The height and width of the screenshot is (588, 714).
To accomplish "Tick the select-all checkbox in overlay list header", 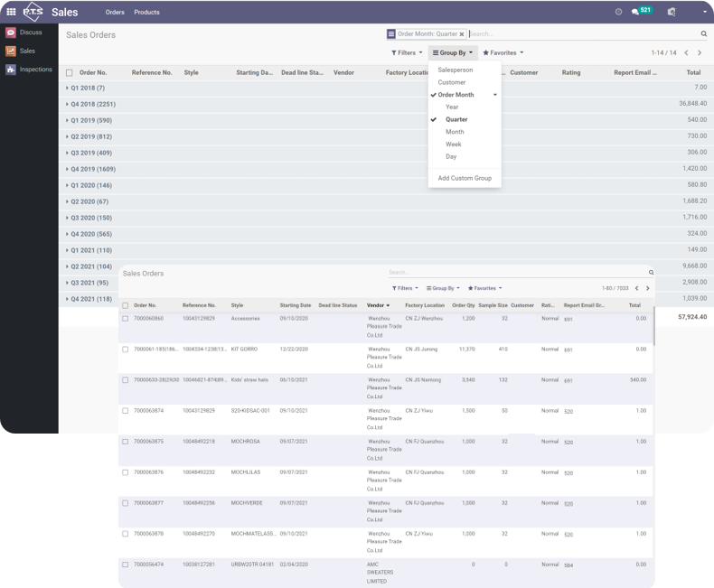I will [126, 305].
